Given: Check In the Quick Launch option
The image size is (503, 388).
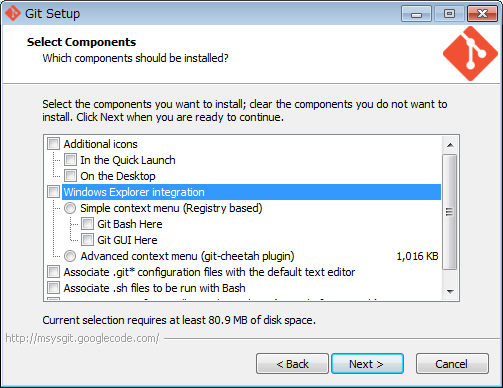Looking at the screenshot, I should (x=70, y=160).
